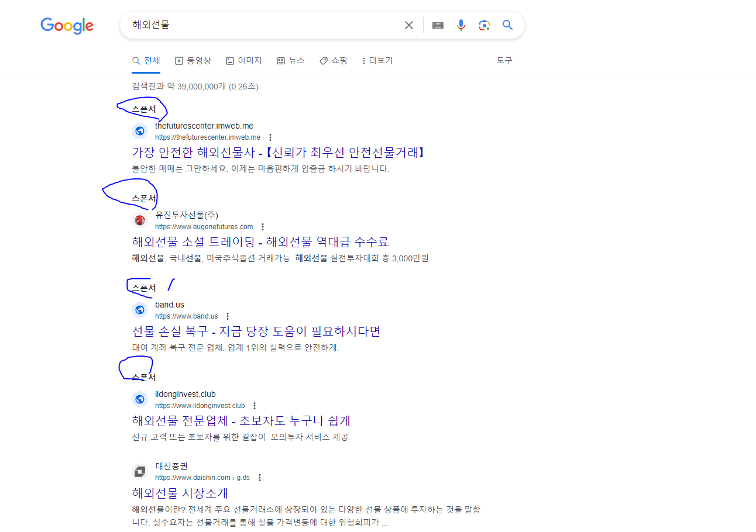Open three-dot menu for daishin.com result
This screenshot has height=532, width=756.
[x=260, y=478]
